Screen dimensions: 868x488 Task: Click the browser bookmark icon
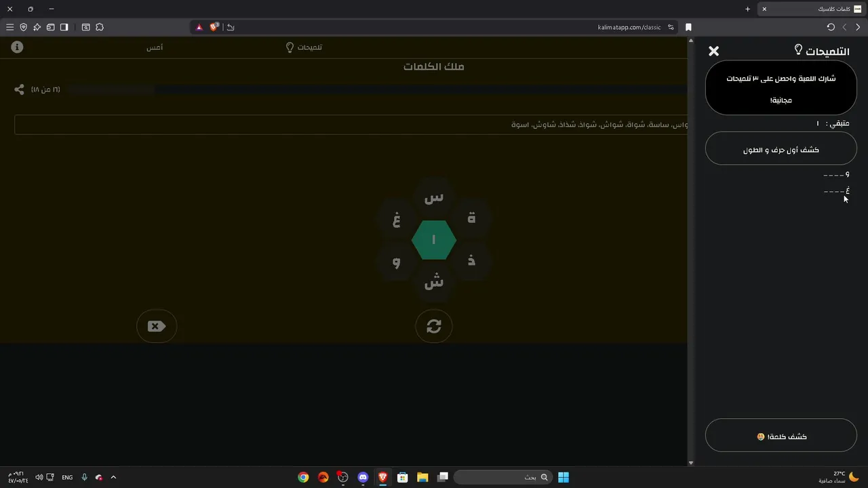point(688,27)
